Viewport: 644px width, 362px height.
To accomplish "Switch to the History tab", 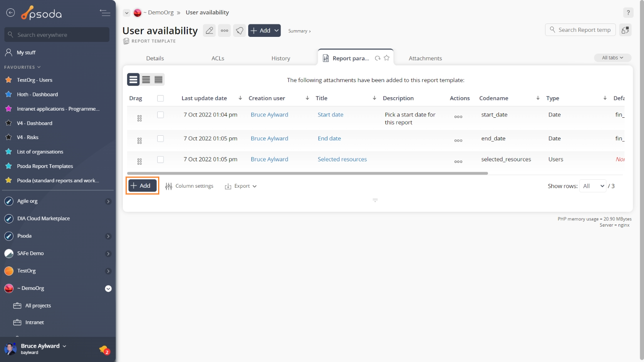I will (x=280, y=58).
